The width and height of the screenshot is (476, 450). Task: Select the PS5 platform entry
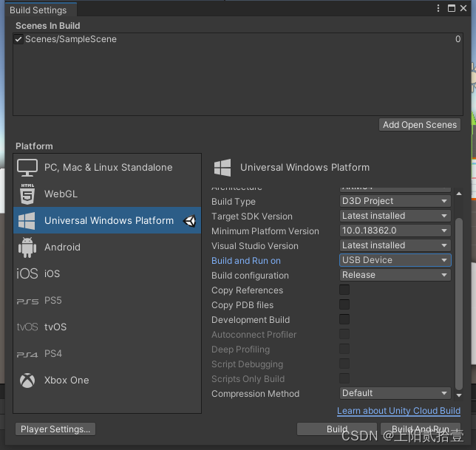click(107, 301)
